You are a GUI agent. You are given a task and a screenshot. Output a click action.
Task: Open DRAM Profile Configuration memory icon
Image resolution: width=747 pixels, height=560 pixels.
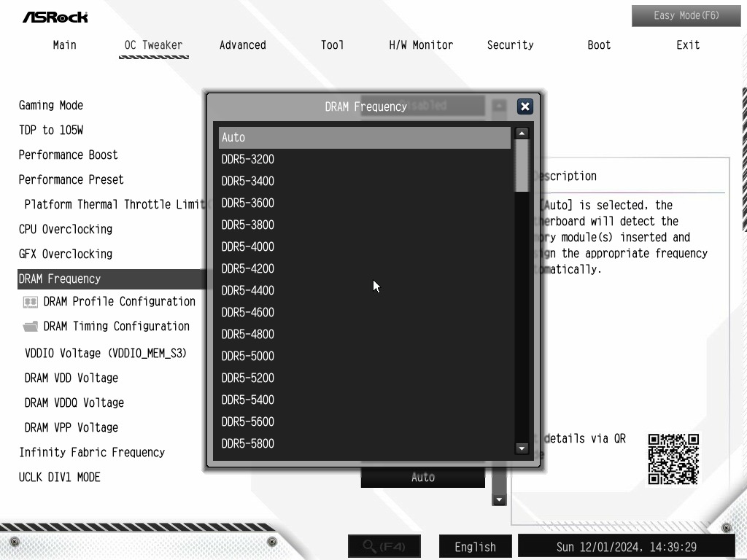point(31,302)
